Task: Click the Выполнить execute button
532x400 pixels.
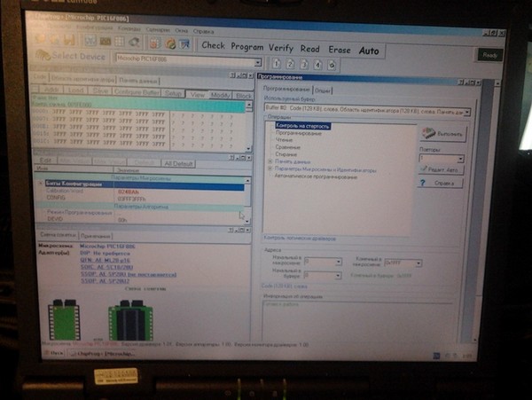Action: point(442,134)
